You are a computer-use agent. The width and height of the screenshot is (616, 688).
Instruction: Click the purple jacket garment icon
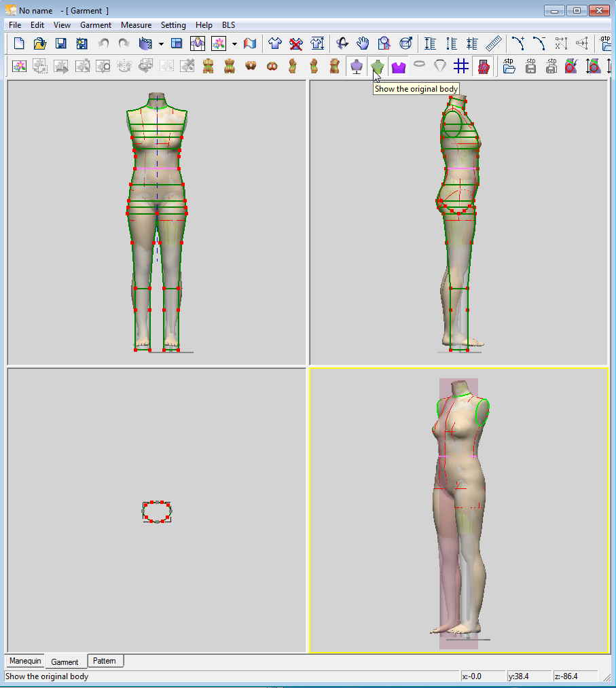tap(198, 43)
